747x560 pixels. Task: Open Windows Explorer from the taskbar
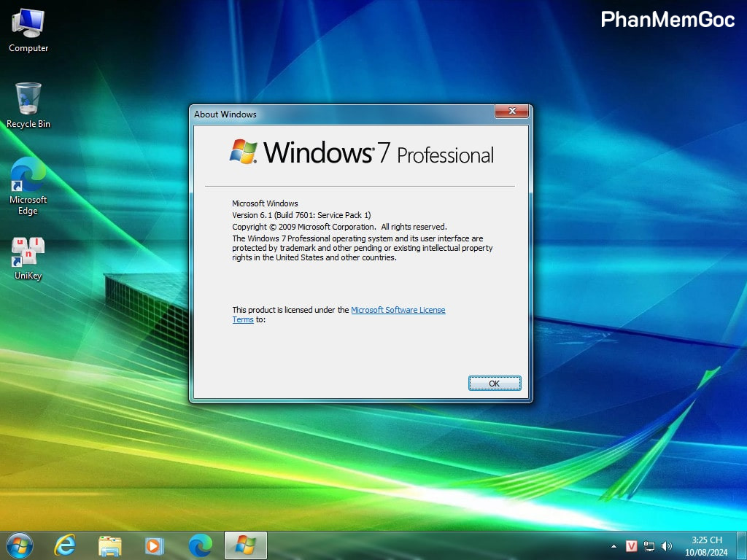pos(110,545)
